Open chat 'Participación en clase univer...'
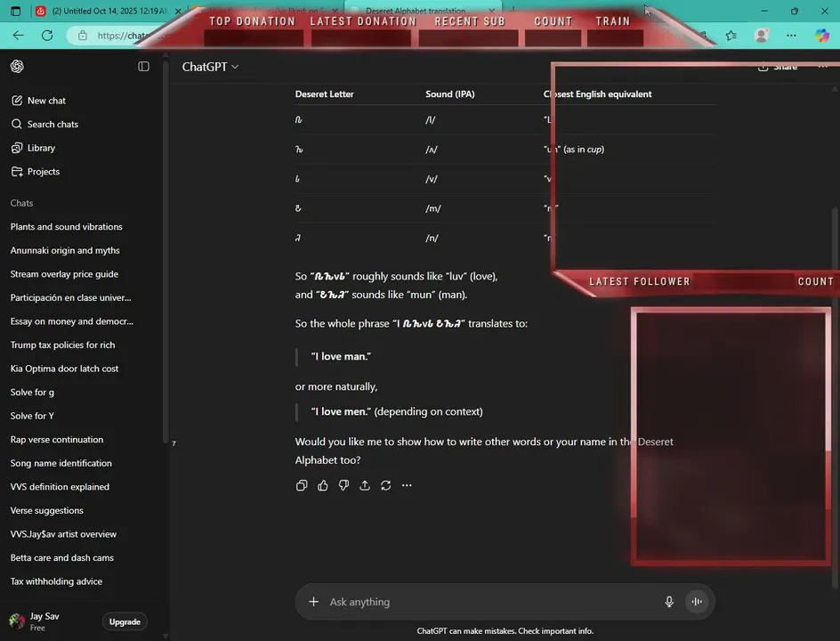Viewport: 840px width, 641px height. click(x=70, y=297)
